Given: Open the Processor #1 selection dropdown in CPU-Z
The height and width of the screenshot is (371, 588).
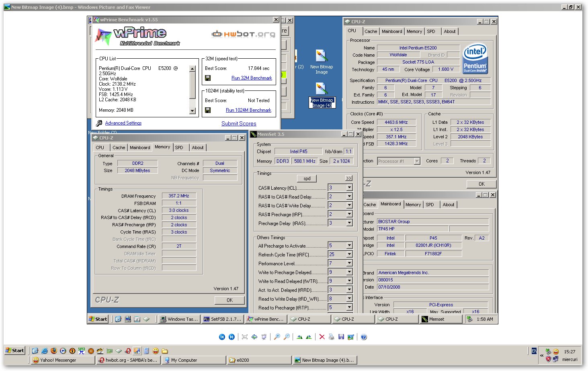Looking at the screenshot, I should point(417,161).
